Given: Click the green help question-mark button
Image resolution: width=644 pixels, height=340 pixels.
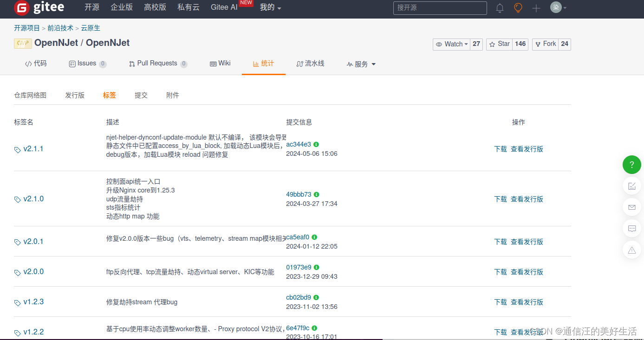Looking at the screenshot, I should 631,165.
